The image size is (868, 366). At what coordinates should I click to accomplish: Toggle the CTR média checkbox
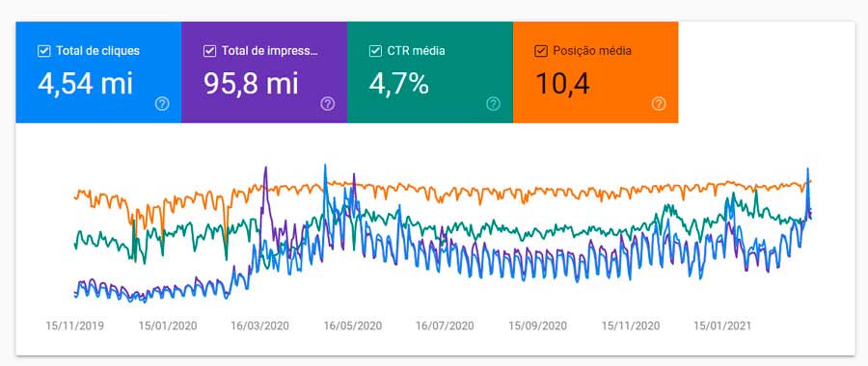375,51
